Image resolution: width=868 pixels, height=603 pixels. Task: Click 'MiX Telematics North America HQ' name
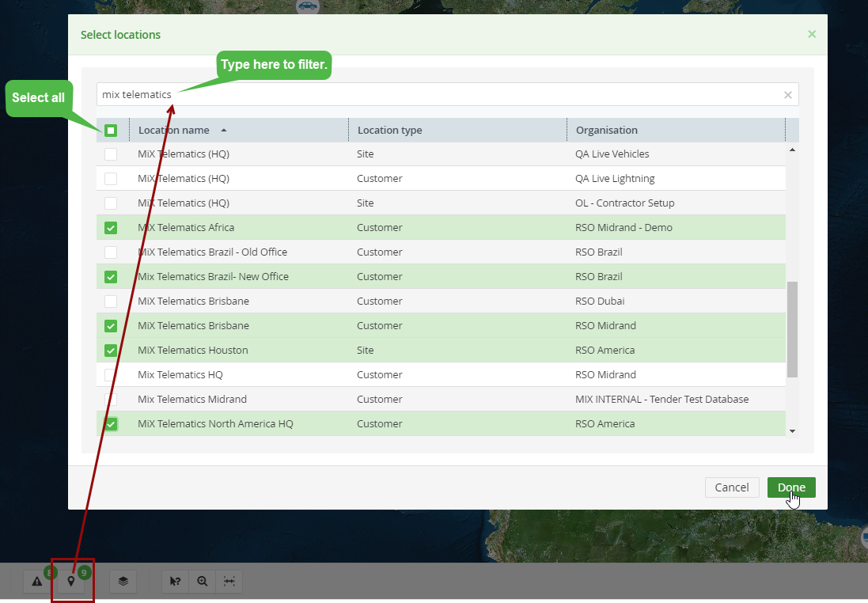point(215,423)
